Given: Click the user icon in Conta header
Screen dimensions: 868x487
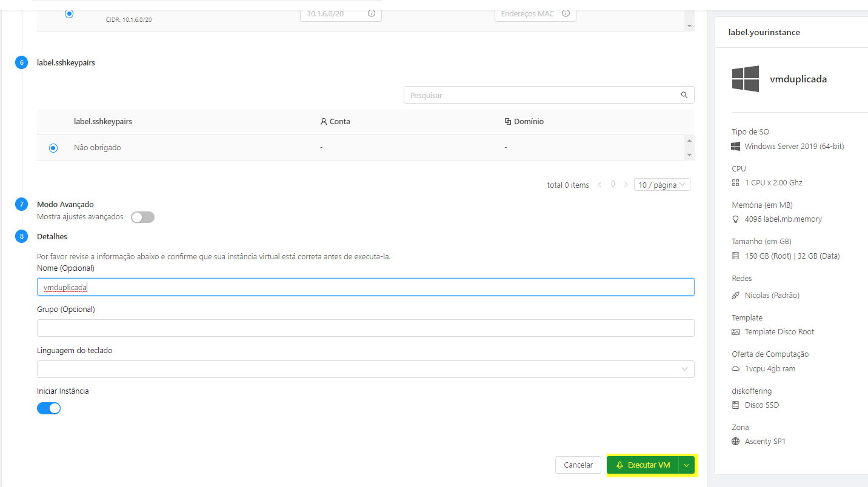Looking at the screenshot, I should (324, 121).
